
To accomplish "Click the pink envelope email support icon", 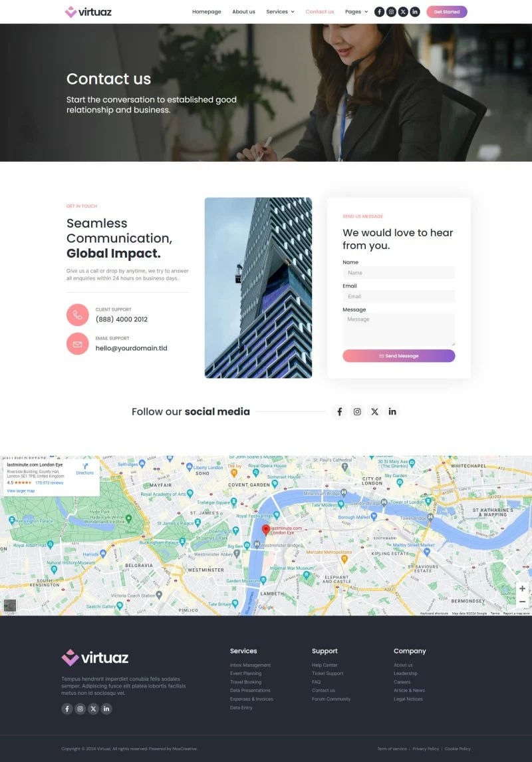I will coord(78,344).
